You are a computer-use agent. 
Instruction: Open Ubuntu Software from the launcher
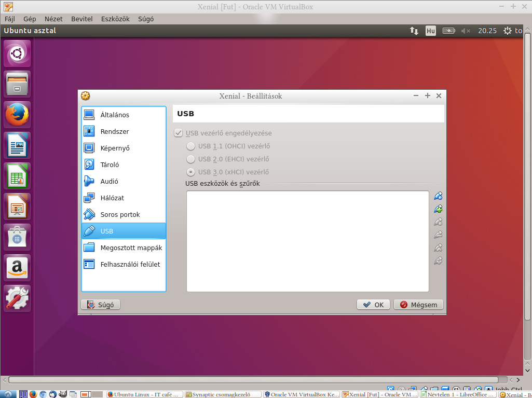[x=17, y=237]
